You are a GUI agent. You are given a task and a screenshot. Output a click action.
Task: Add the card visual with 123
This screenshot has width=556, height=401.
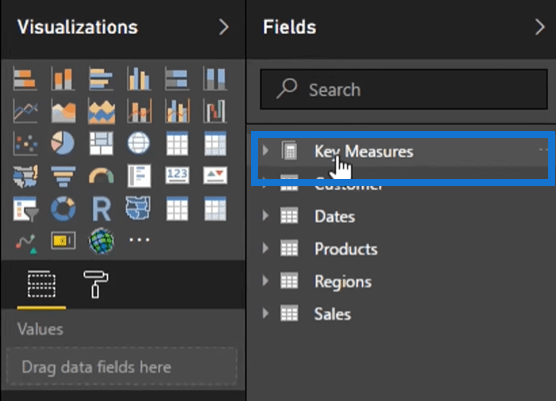point(177,176)
